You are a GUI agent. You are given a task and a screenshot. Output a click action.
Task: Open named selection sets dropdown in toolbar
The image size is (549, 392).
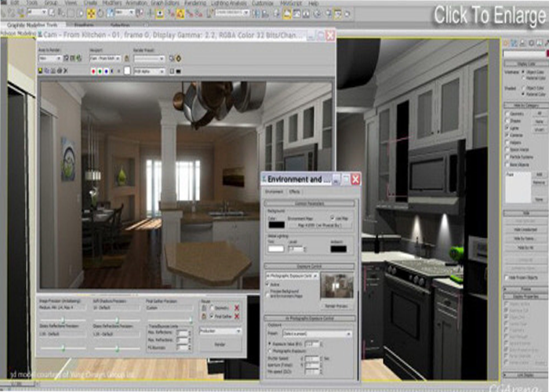pos(232,13)
